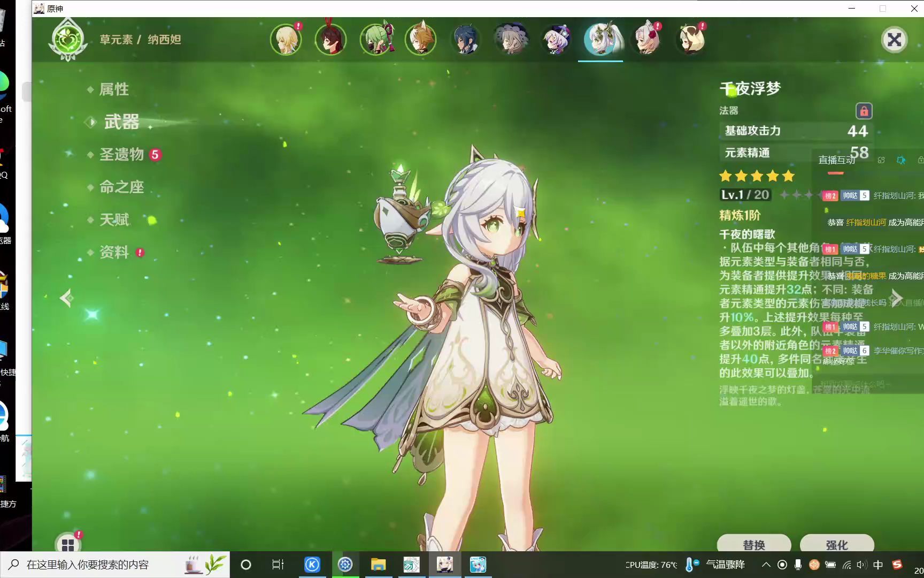Click the microphone tray icon
This screenshot has height=578, width=924.
tap(798, 565)
